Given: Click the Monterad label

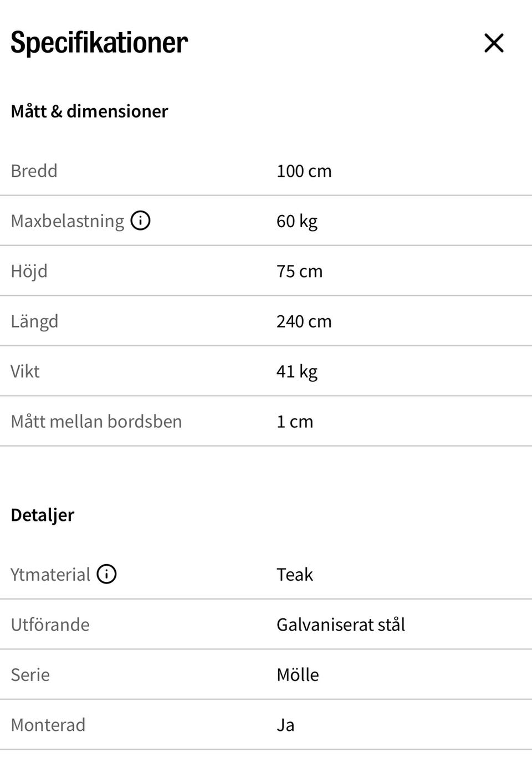Looking at the screenshot, I should (48, 725).
